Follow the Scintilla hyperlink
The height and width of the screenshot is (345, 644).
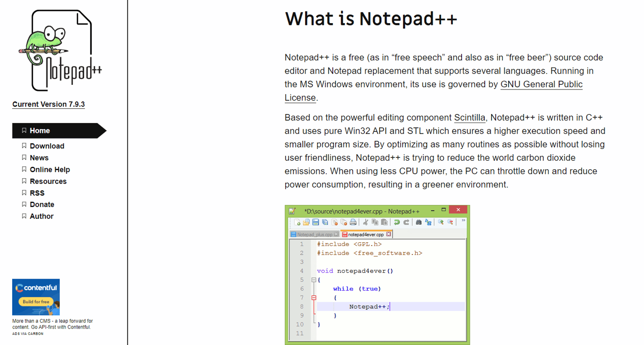[x=470, y=117]
